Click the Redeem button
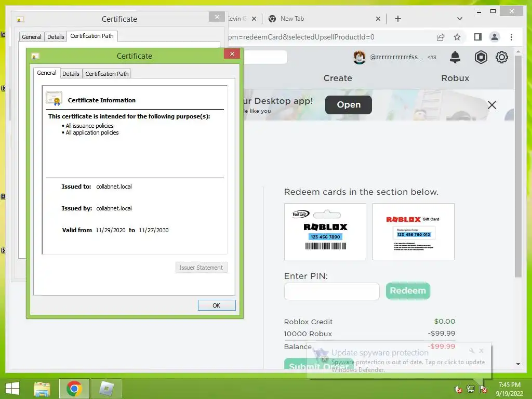This screenshot has width=532, height=399. click(408, 291)
